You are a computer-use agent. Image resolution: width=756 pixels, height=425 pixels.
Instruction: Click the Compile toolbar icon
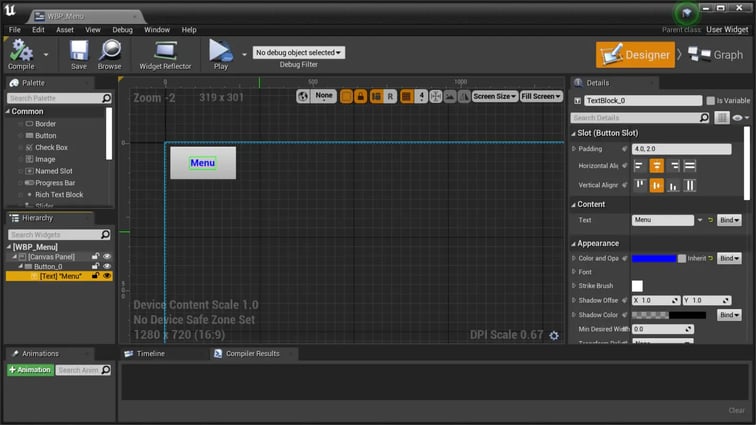[x=20, y=53]
